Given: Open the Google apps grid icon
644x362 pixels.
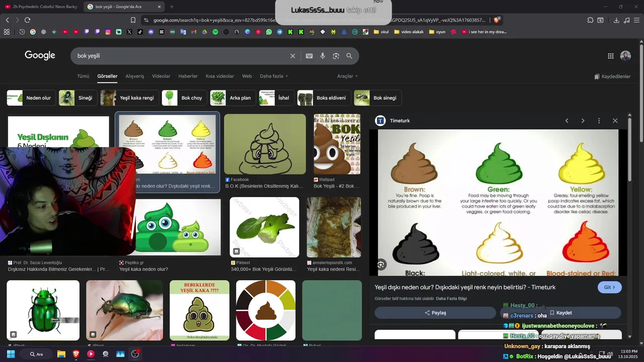Looking at the screenshot, I should coord(610,56).
